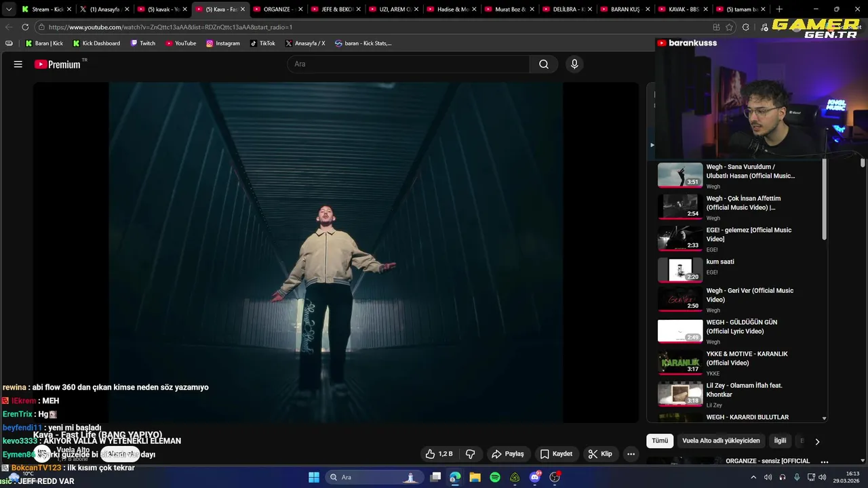Open 'EGE! - gelemez' video thumbnail
868x488 pixels.
(680, 239)
